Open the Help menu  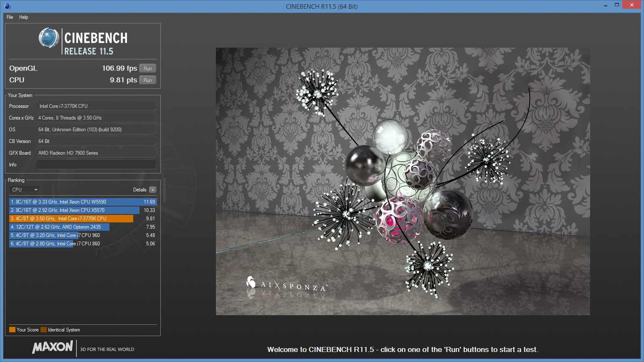(24, 17)
